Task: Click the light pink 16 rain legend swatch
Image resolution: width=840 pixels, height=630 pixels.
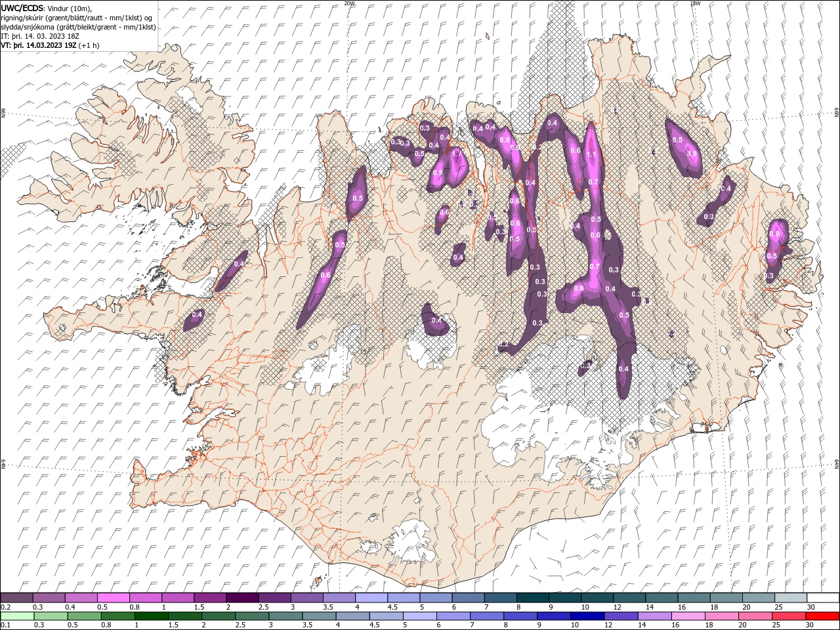Action: point(688,616)
